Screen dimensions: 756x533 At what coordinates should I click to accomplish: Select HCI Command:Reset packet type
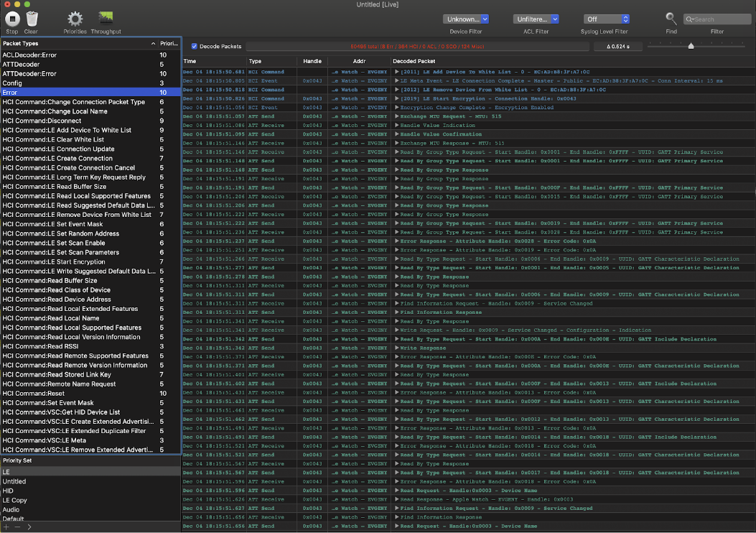pyautogui.click(x=90, y=394)
